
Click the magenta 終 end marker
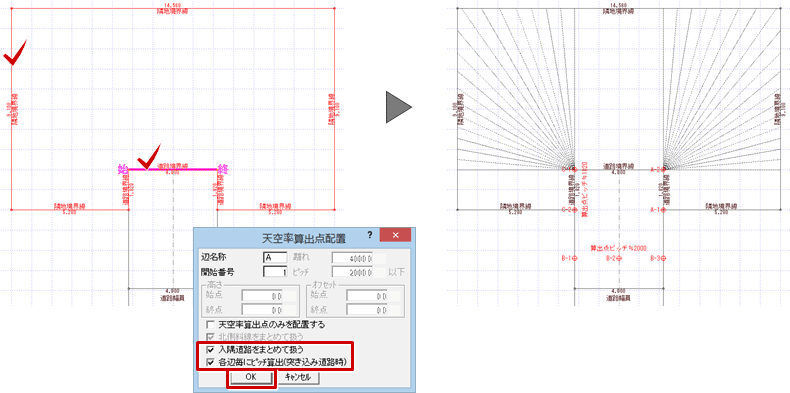[x=223, y=169]
